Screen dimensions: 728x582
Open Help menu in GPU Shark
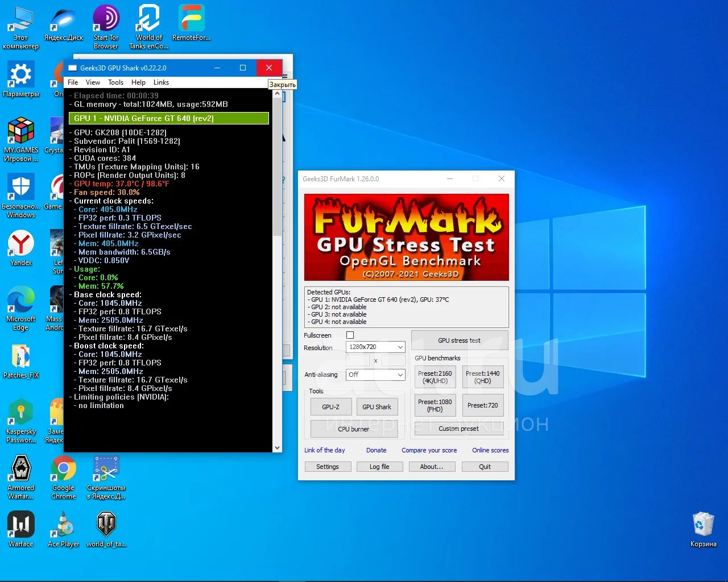(x=138, y=82)
